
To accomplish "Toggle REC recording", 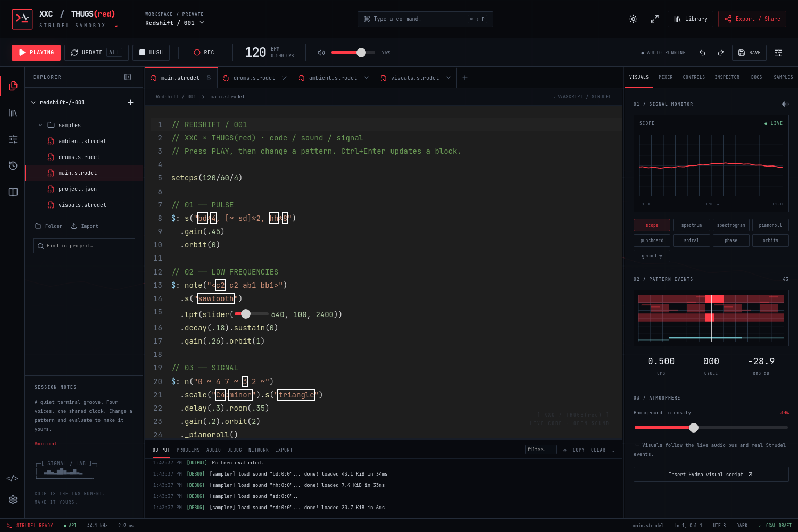I will click(x=204, y=53).
